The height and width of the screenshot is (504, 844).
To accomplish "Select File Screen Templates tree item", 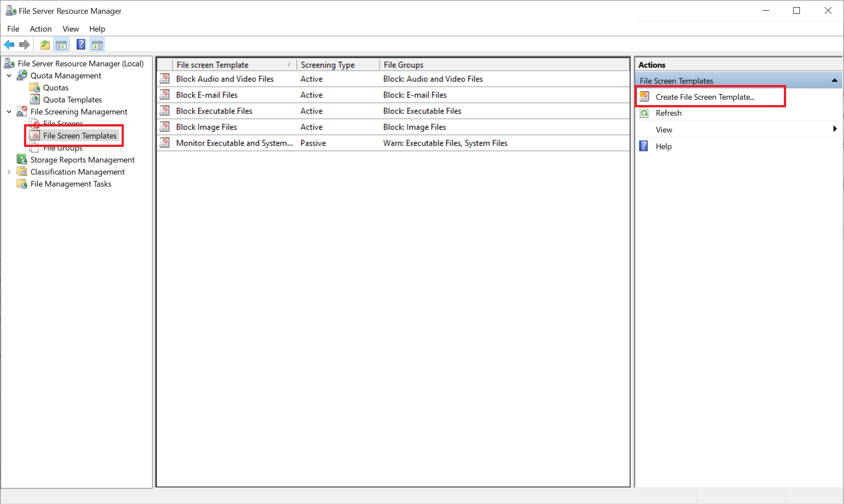I will (80, 135).
